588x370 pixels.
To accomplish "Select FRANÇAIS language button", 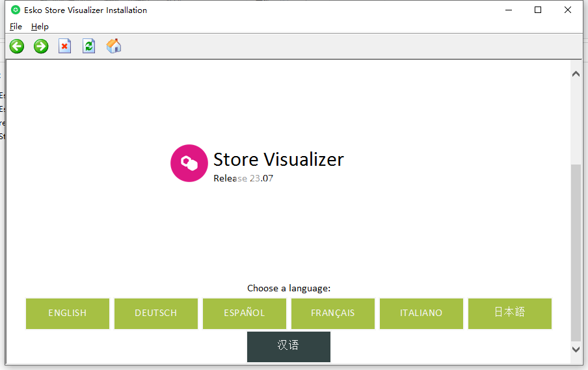I will point(333,313).
